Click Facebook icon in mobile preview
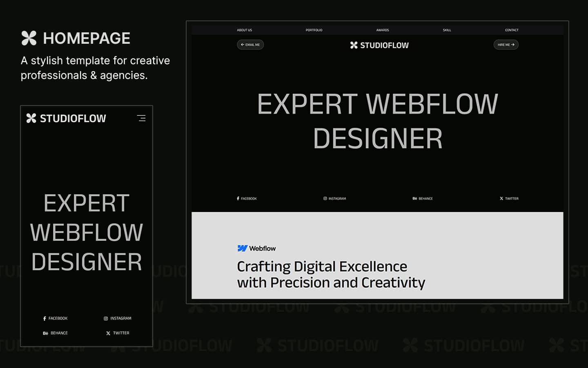The image size is (588, 368). (45, 318)
